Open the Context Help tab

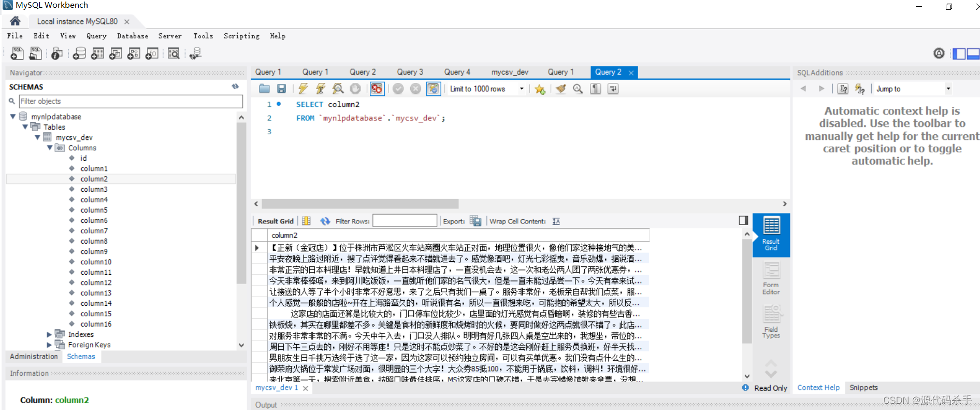pos(818,388)
